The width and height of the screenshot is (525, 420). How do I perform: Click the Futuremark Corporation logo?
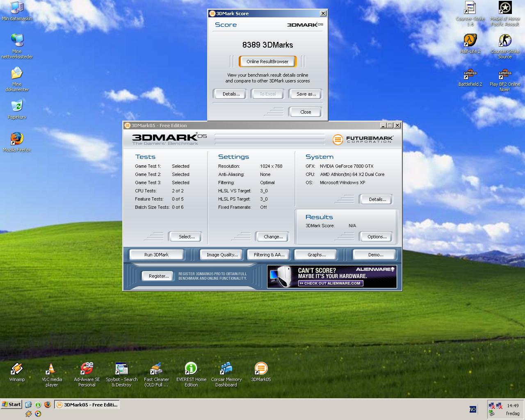point(363,139)
